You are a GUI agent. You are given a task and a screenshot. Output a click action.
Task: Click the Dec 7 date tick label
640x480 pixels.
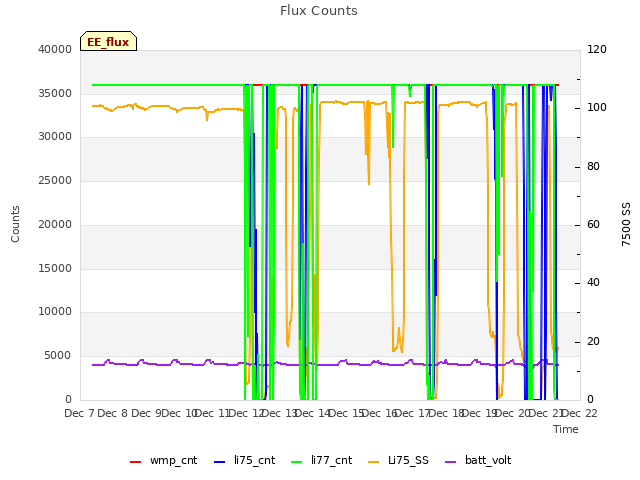(x=80, y=413)
